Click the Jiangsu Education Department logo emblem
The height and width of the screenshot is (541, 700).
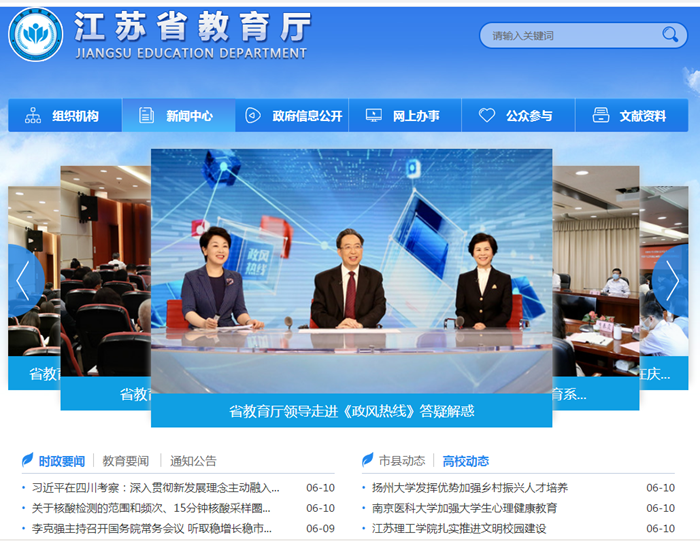[36, 35]
